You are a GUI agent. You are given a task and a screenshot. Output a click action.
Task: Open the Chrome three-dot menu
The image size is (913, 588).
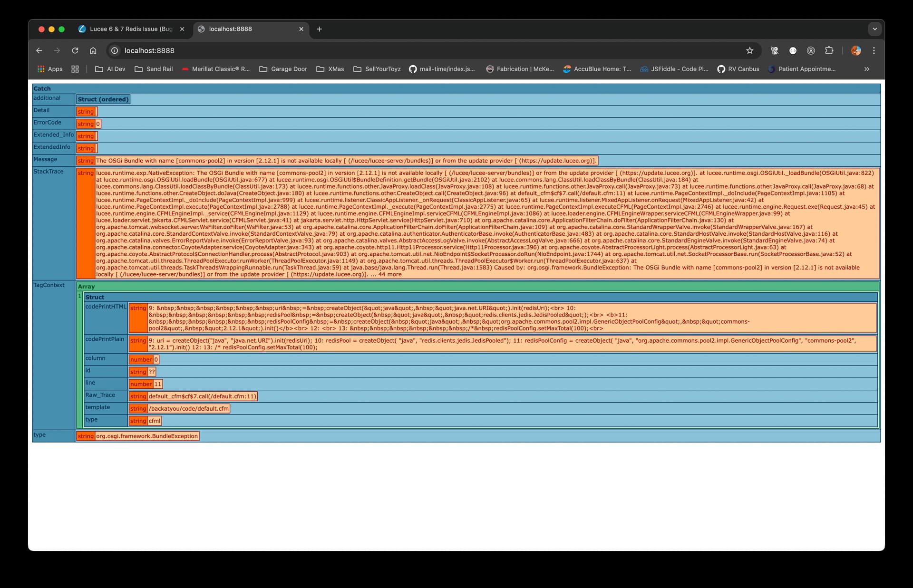click(x=874, y=50)
